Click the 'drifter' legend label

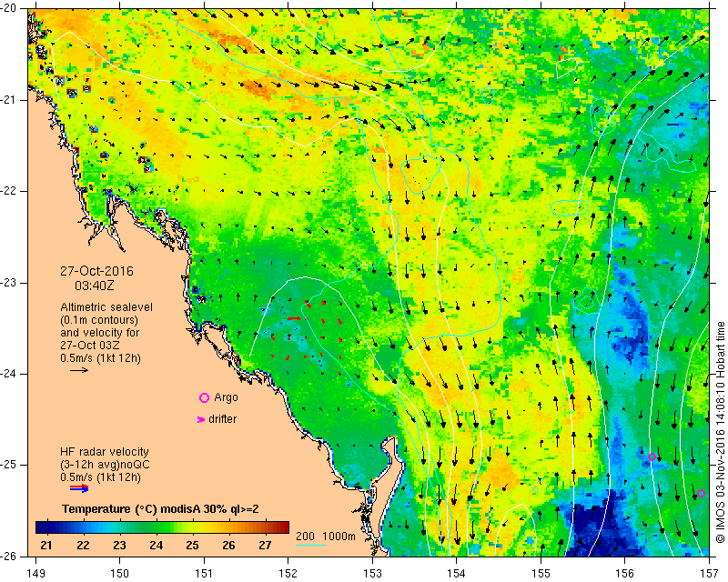click(x=222, y=419)
